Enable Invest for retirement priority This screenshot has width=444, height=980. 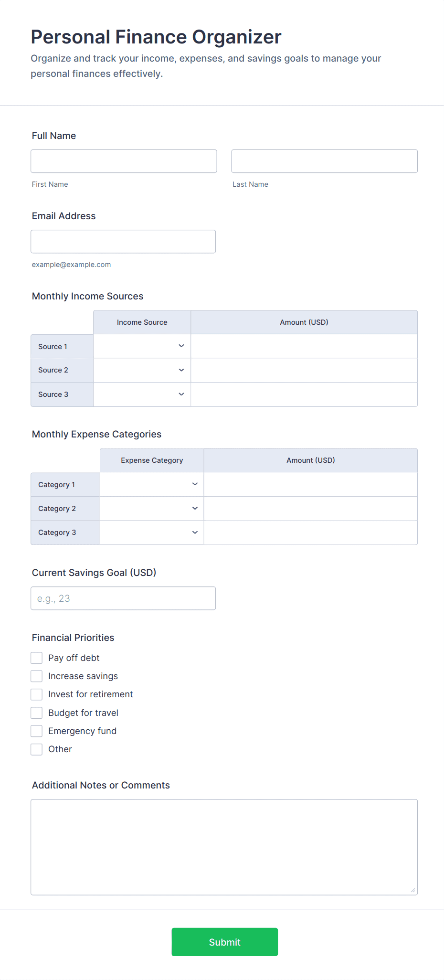click(x=37, y=694)
